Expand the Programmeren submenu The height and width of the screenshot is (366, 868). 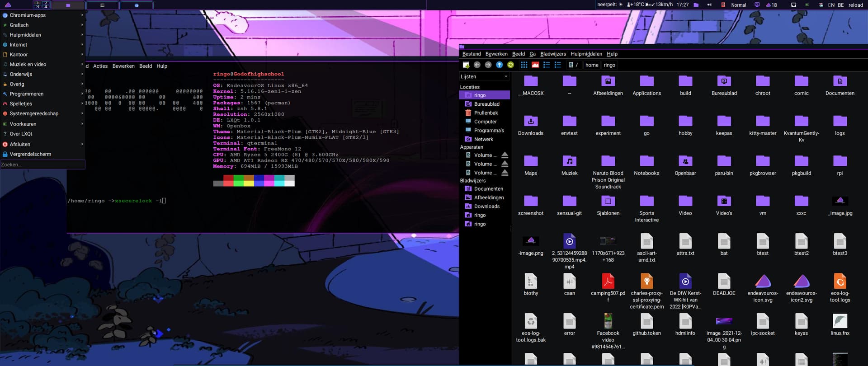pos(42,94)
